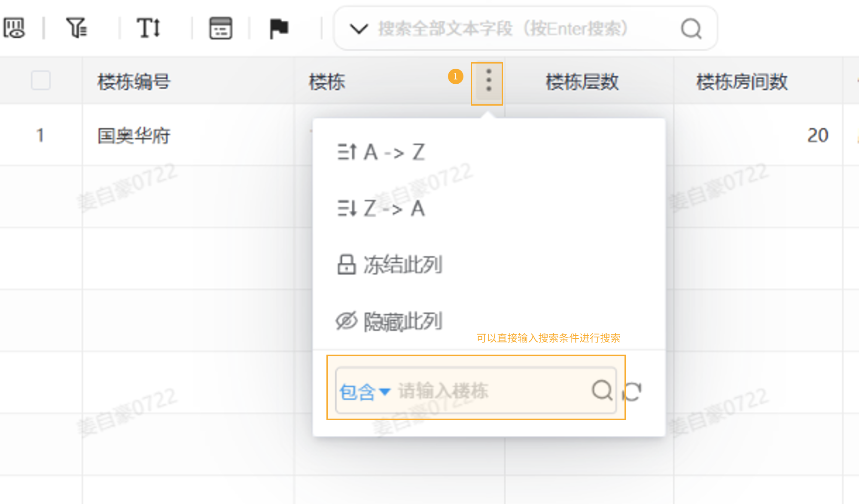Click the magnifier in column filter box
859x504 pixels.
[x=602, y=390]
